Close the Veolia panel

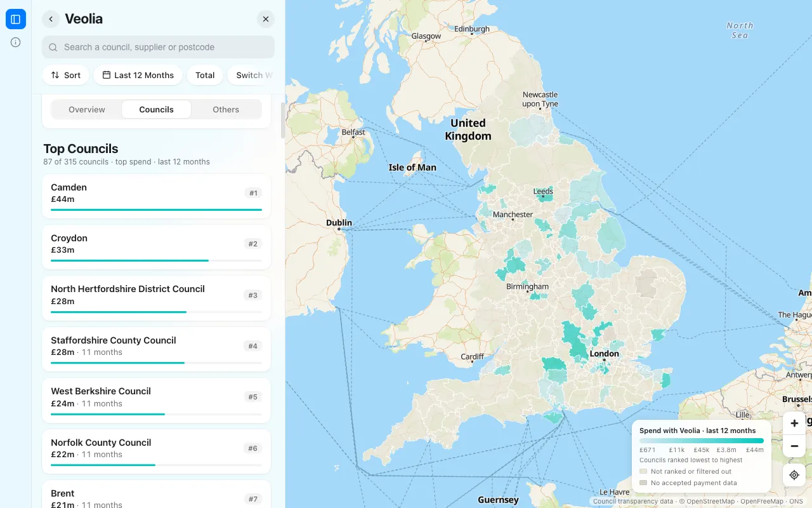(x=266, y=19)
